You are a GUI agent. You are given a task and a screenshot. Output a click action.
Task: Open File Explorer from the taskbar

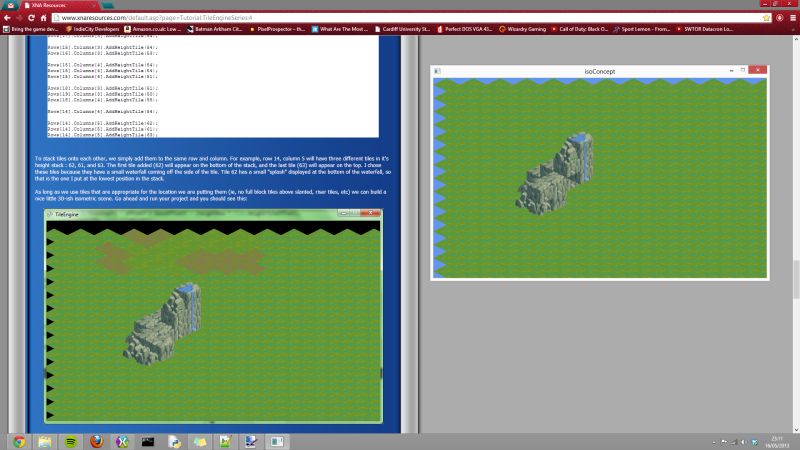pyautogui.click(x=44, y=442)
